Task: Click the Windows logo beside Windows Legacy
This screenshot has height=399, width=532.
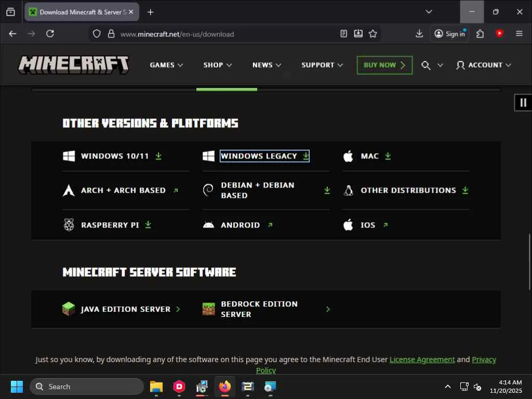Action: coord(209,156)
